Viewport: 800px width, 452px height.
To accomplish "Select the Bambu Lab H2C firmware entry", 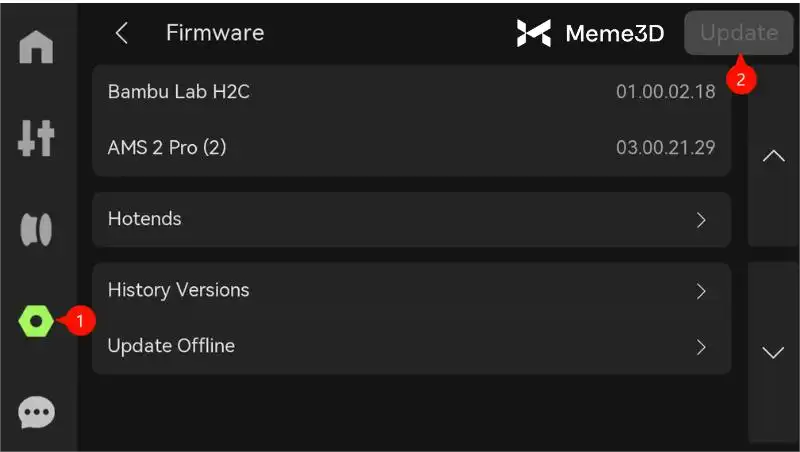I will pyautogui.click(x=411, y=92).
